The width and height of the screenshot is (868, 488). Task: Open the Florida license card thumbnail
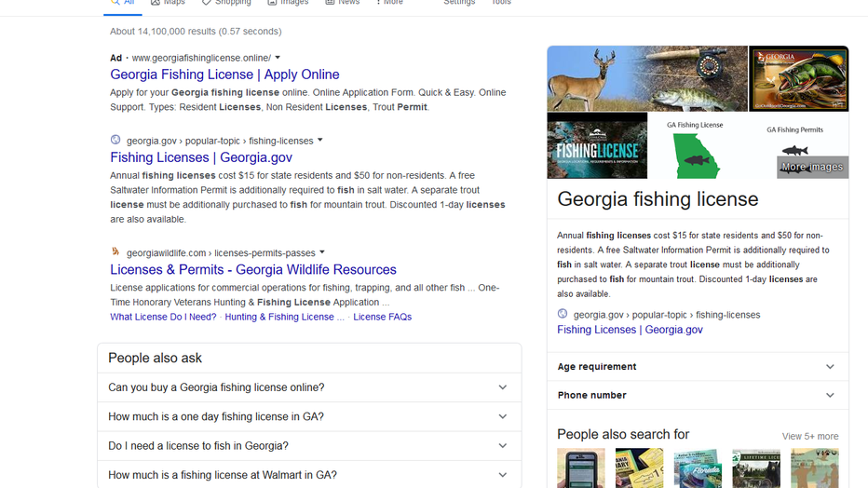pyautogui.click(x=698, y=468)
